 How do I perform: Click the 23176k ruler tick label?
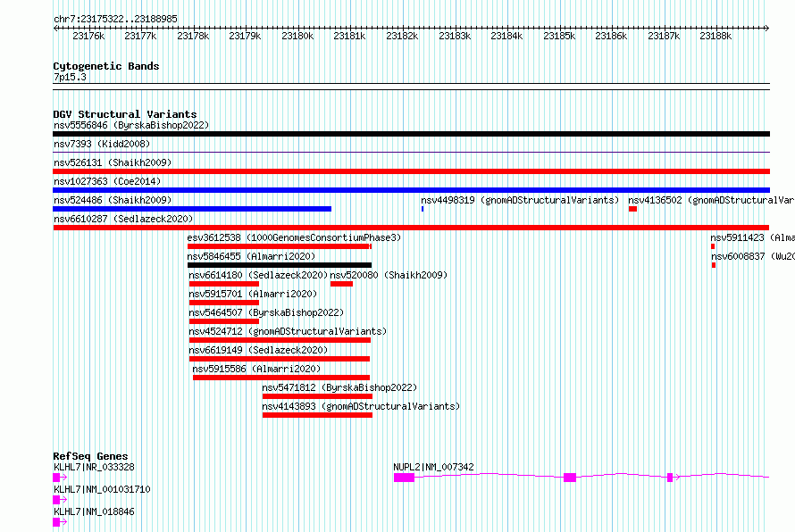tap(88, 36)
